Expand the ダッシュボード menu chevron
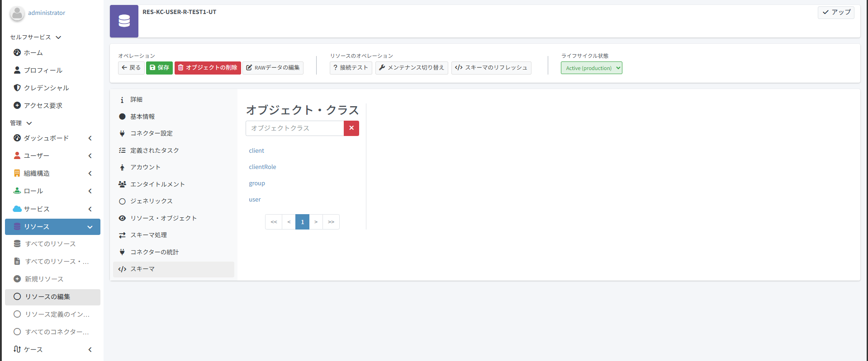The image size is (868, 361). (x=90, y=138)
